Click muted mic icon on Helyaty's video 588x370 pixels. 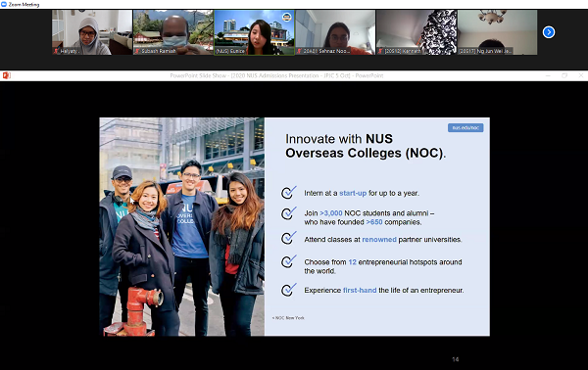(x=56, y=51)
